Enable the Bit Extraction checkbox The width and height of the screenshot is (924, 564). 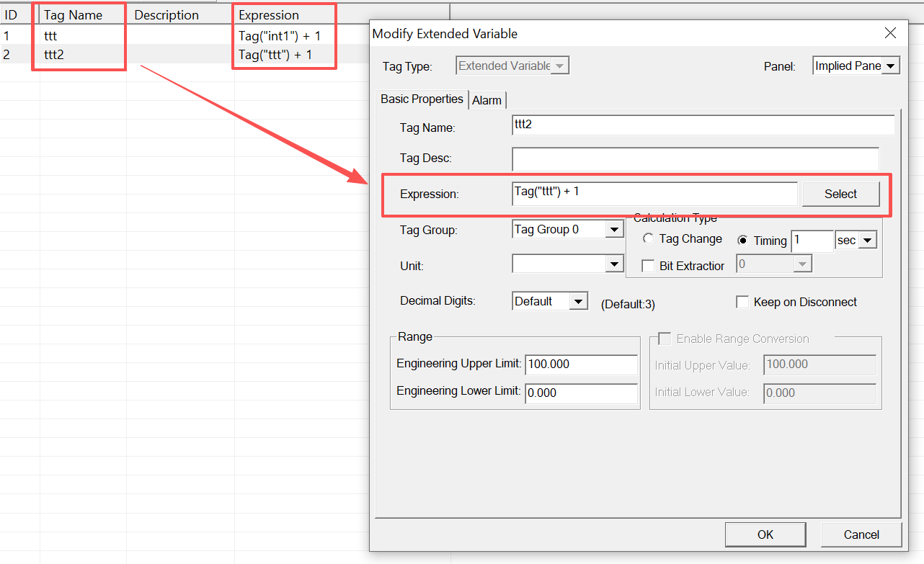(x=648, y=266)
